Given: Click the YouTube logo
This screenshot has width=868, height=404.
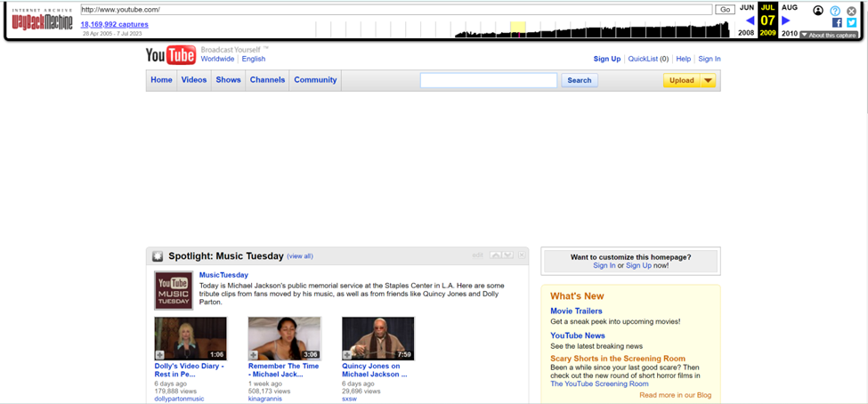Looking at the screenshot, I should pyautogui.click(x=171, y=55).
